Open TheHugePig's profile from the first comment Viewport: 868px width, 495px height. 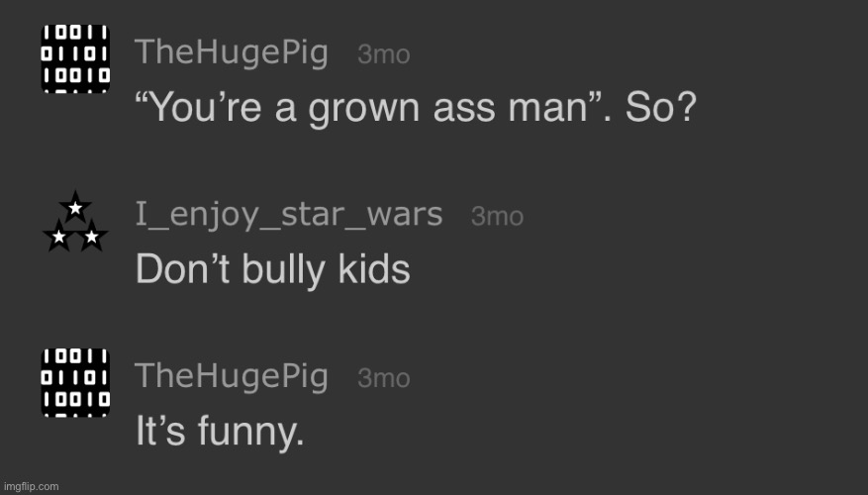point(231,51)
